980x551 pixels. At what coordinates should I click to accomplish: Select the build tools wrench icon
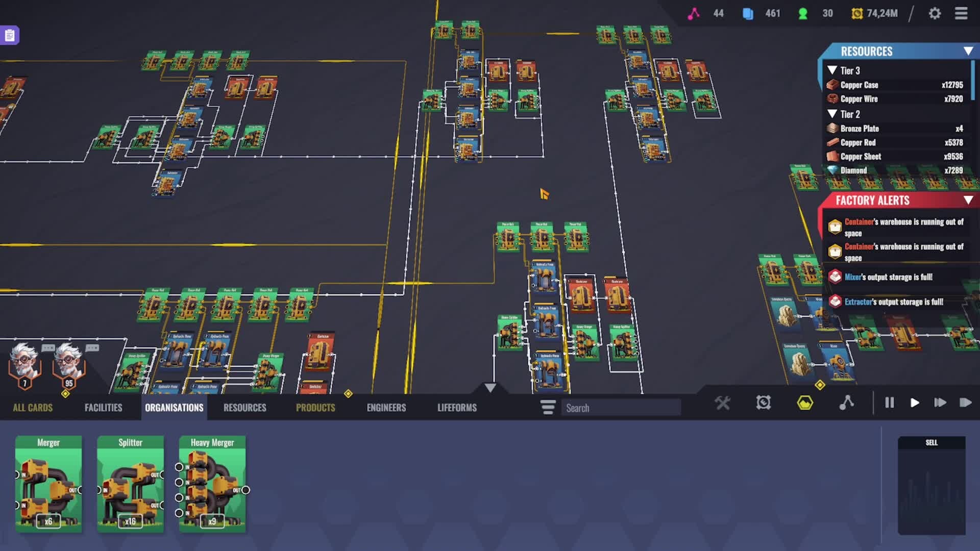(x=722, y=403)
